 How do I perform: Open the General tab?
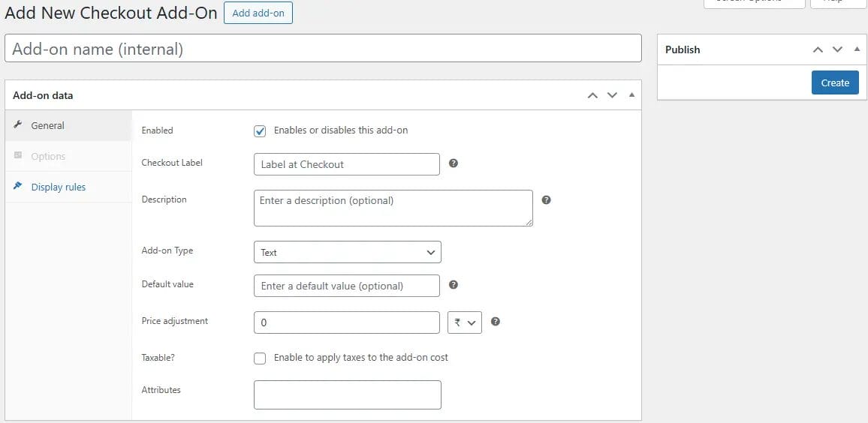point(68,125)
